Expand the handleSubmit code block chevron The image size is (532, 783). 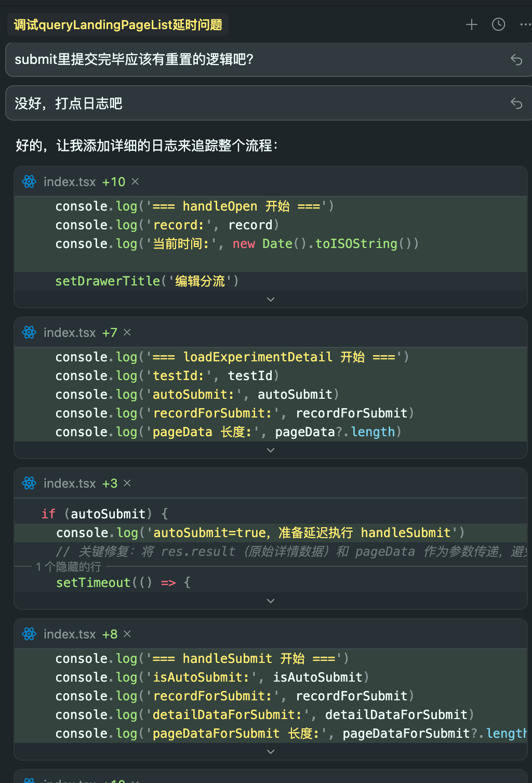270,751
